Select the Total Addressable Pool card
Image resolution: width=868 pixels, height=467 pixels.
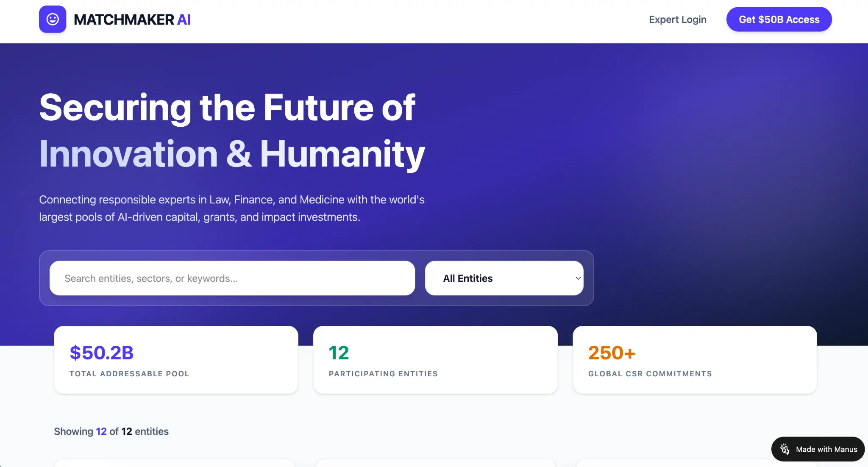tap(176, 360)
